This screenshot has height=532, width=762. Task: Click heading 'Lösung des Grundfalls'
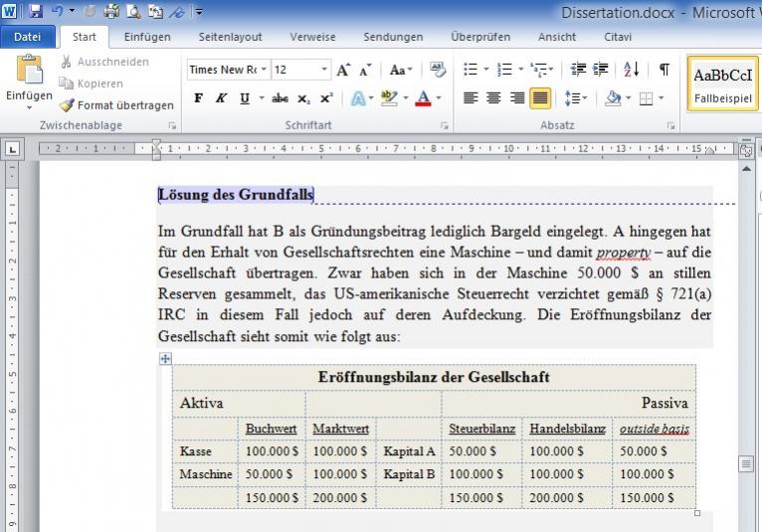[x=236, y=195]
